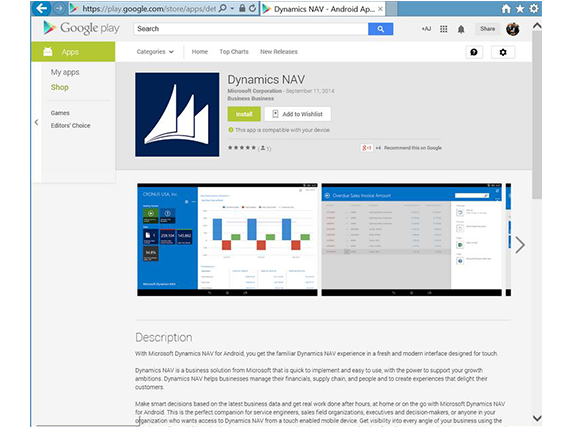Open the Google apps grid icon
The image size is (574, 427).
[443, 29]
